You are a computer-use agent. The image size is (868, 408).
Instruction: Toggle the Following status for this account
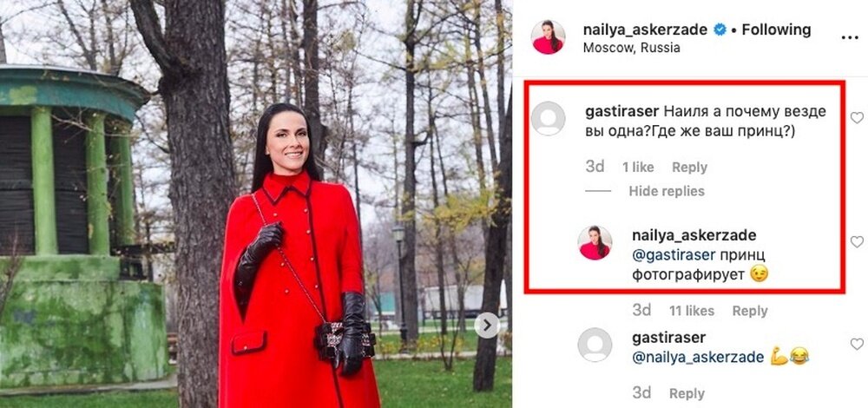click(776, 30)
